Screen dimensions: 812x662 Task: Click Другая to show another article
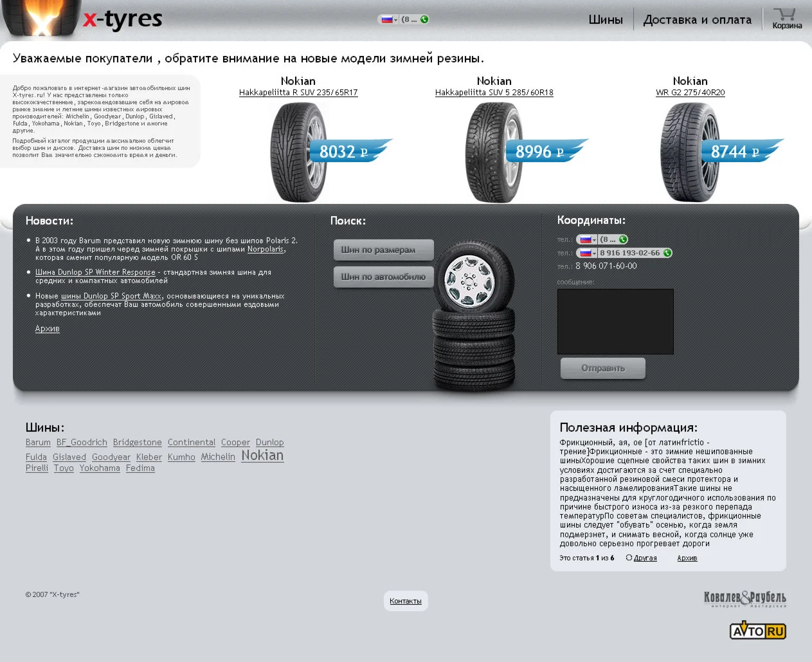(x=645, y=558)
